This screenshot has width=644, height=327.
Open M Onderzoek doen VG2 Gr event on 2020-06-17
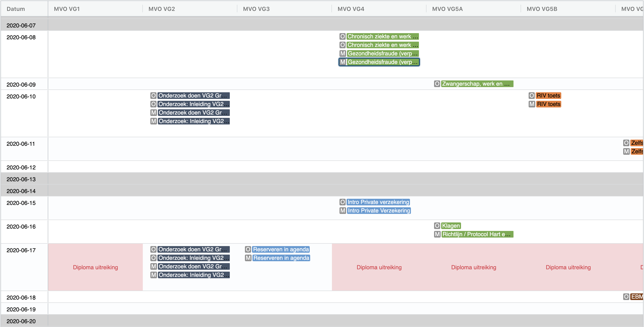pos(190,266)
